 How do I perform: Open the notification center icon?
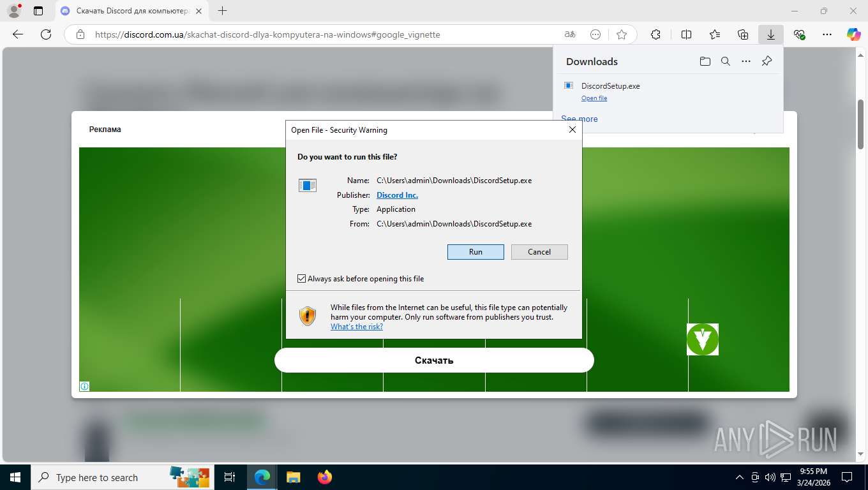tap(847, 477)
